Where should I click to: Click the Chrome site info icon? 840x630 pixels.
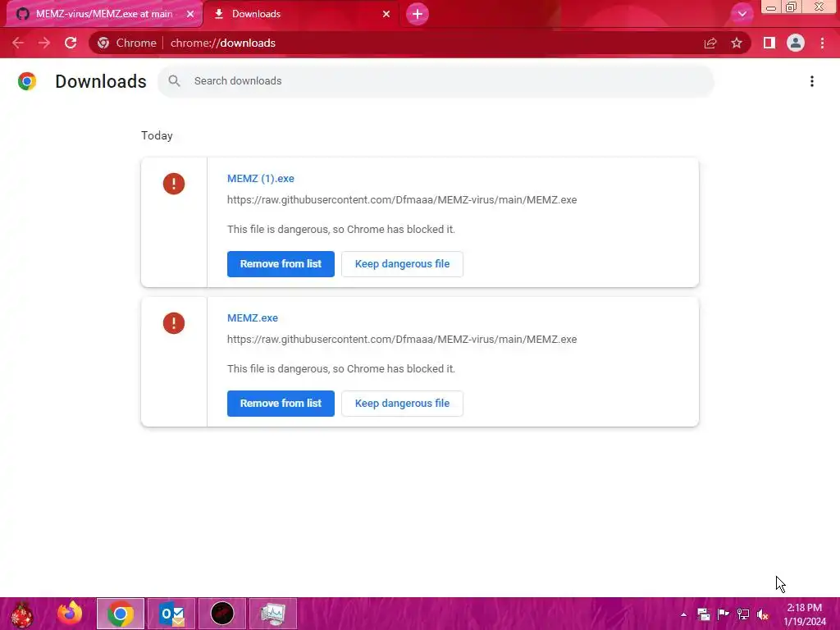[x=103, y=43]
